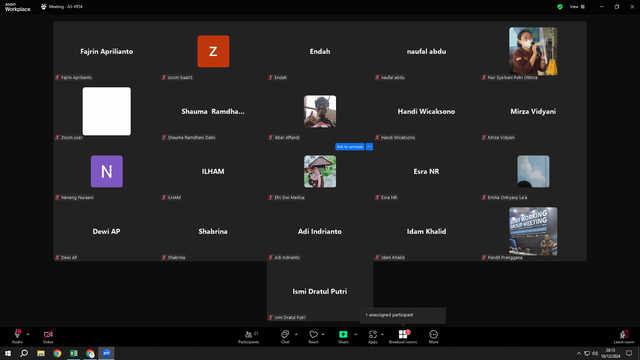Open the network icon in the system tray
The image size is (640, 360).
[x=587, y=353]
